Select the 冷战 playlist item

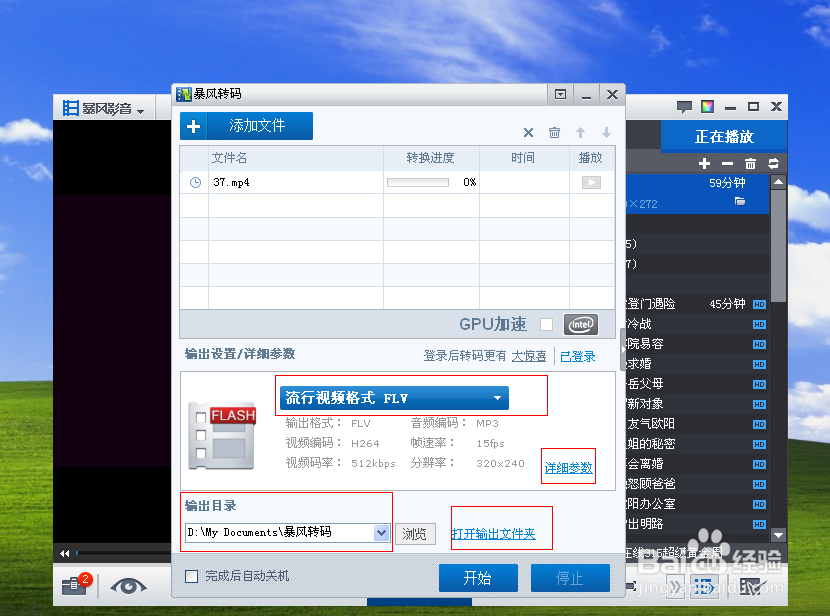698,324
